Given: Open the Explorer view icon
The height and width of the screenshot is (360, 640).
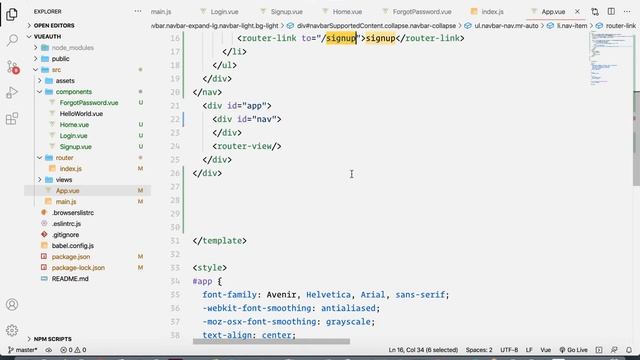Looking at the screenshot, I should pyautogui.click(x=12, y=14).
